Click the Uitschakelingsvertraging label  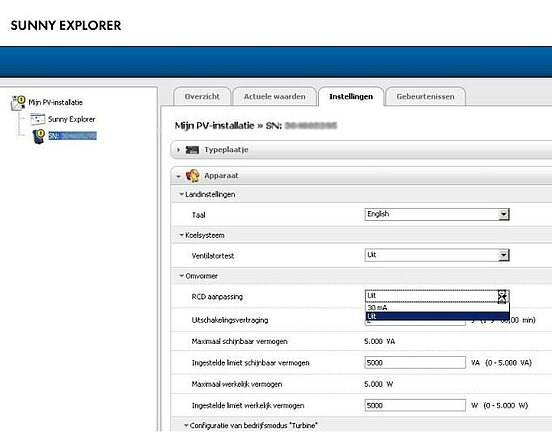(x=230, y=320)
